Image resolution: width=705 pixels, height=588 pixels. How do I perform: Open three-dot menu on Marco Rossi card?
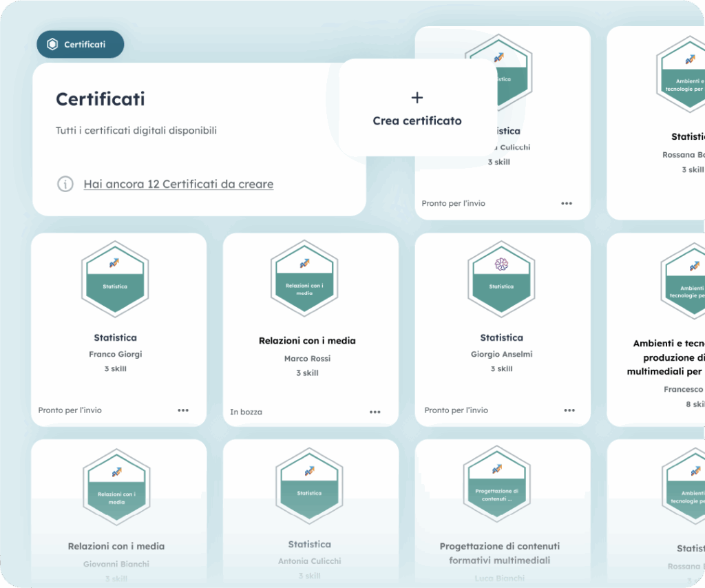click(375, 412)
